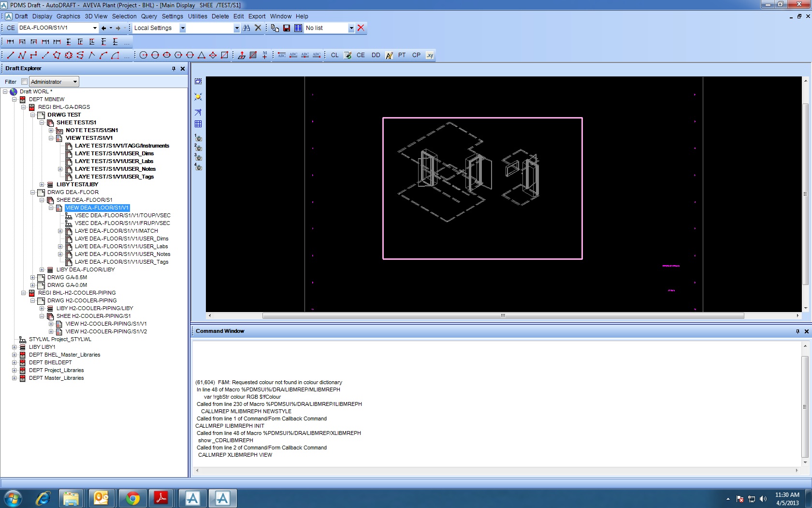Select the triangle shape tool
812x508 pixels.
202,55
